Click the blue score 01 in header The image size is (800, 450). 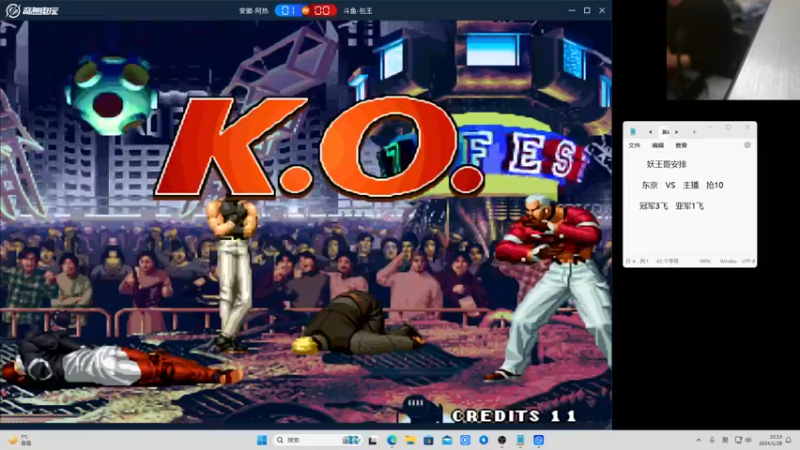[x=288, y=10]
